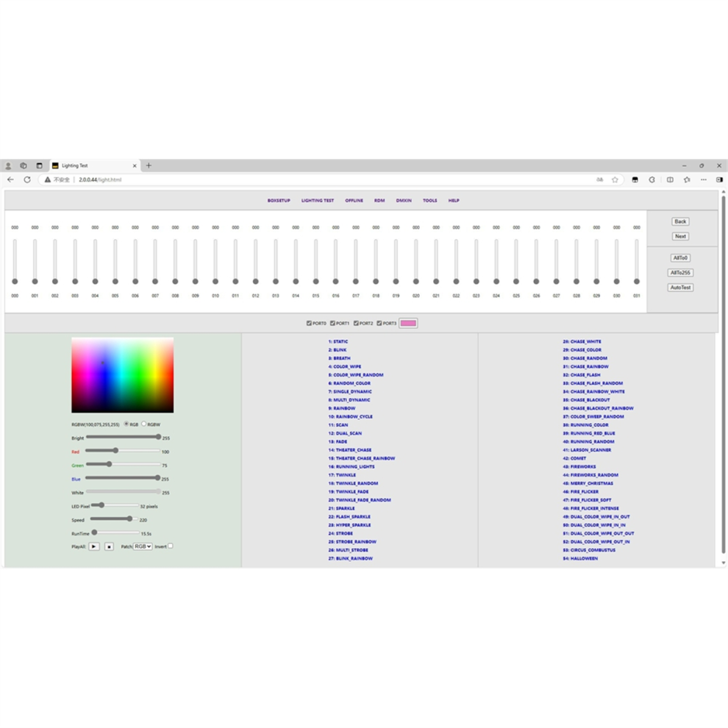This screenshot has width=728, height=728.
Task: Click the channel 031 vertical fader
Action: tap(637, 261)
